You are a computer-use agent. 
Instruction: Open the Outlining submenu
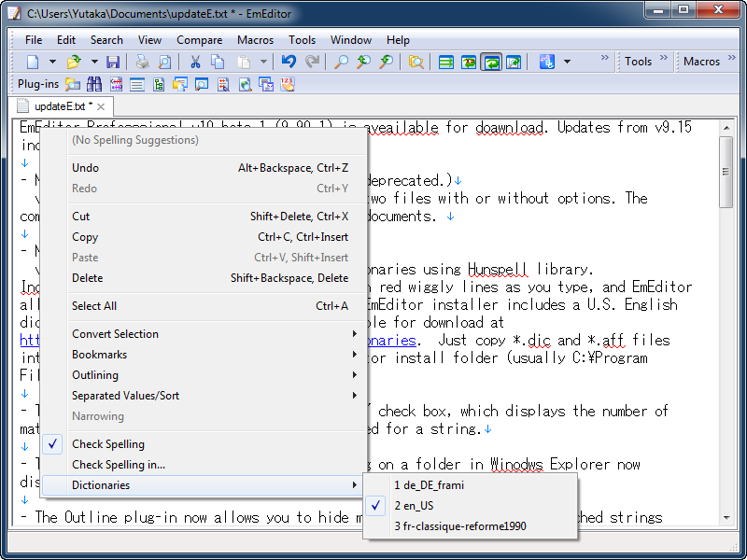point(204,375)
